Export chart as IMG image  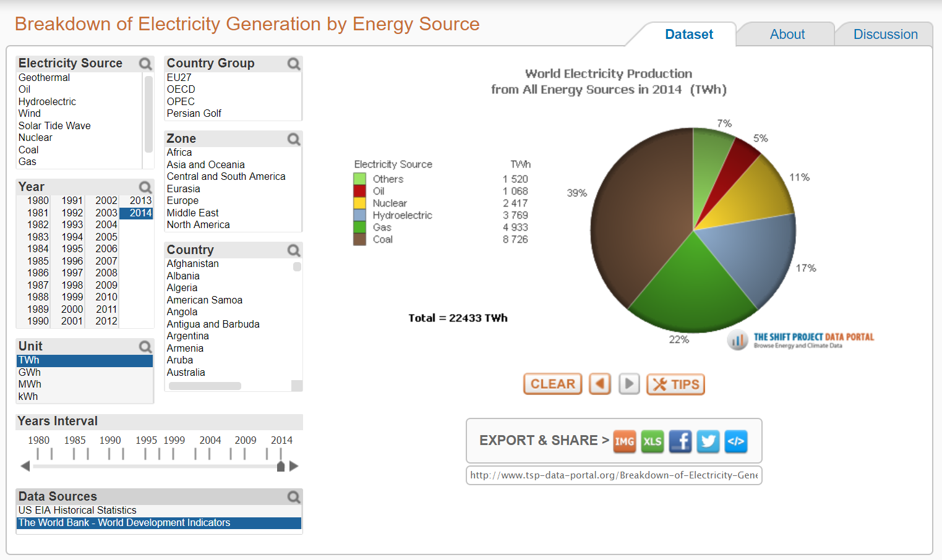(624, 441)
